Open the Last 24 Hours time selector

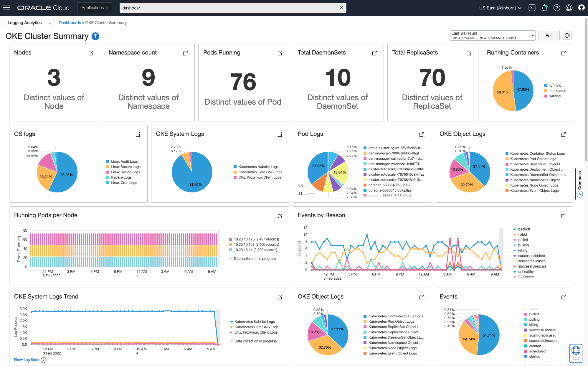493,36
